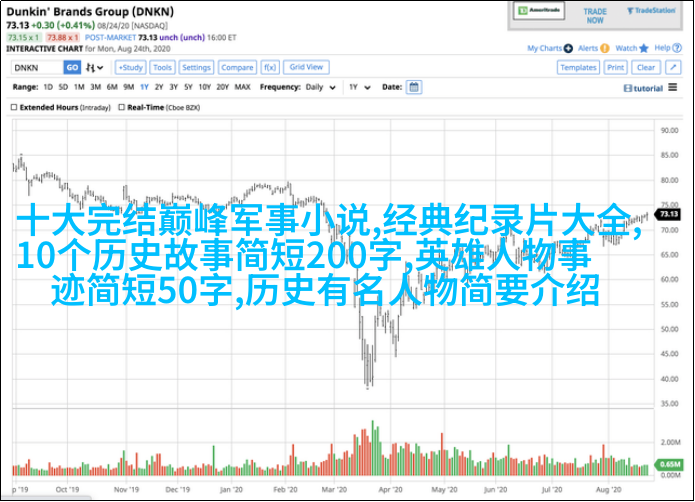Enable Real-Time Cboe BZX checkbox
Image resolution: width=695 pixels, height=502 pixels.
point(121,107)
